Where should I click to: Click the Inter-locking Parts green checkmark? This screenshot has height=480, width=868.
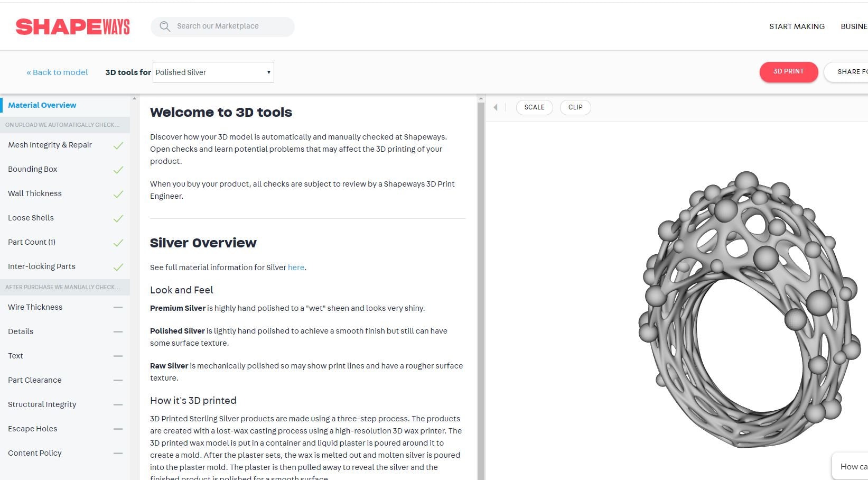point(118,267)
